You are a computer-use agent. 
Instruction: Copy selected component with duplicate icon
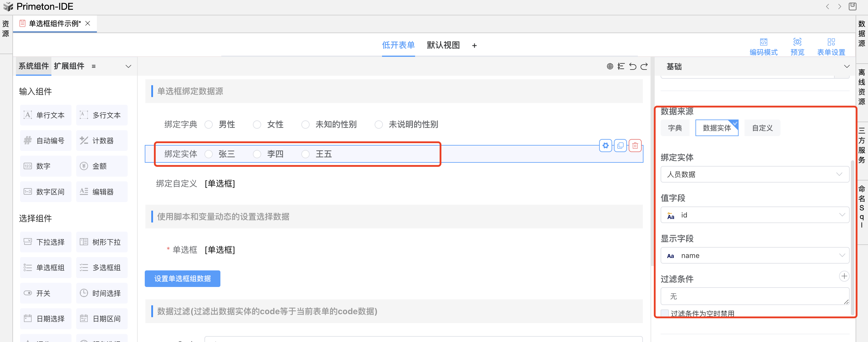[x=620, y=146]
